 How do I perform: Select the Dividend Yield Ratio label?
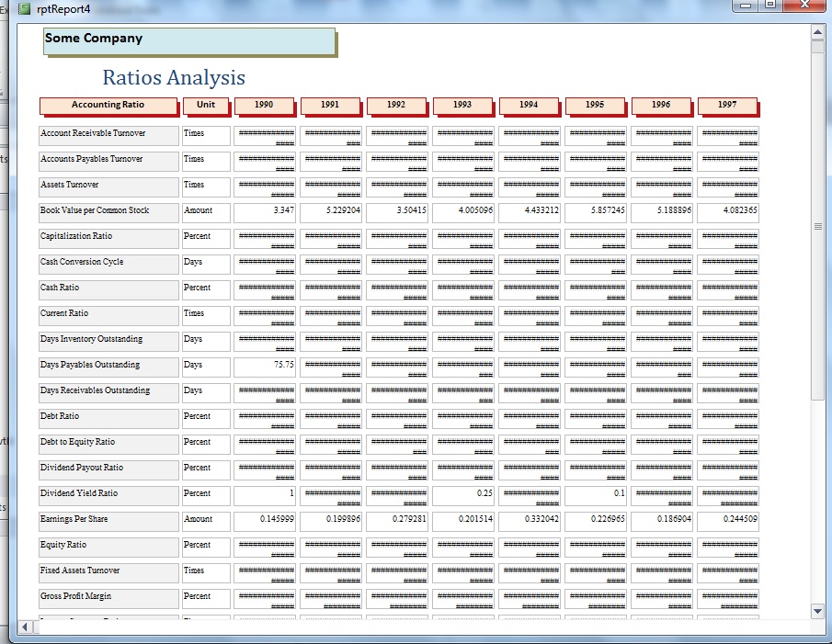[x=108, y=495]
